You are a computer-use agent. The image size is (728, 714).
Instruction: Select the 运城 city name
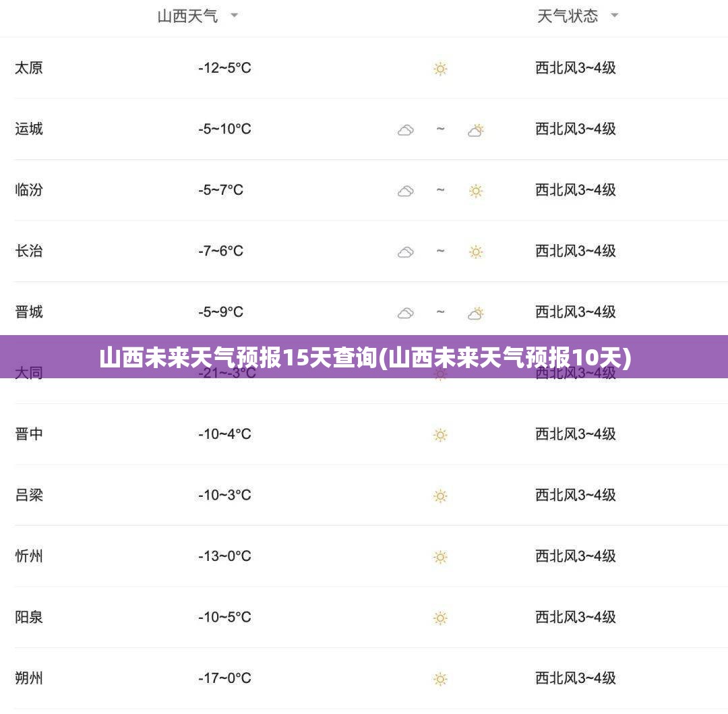coord(29,129)
